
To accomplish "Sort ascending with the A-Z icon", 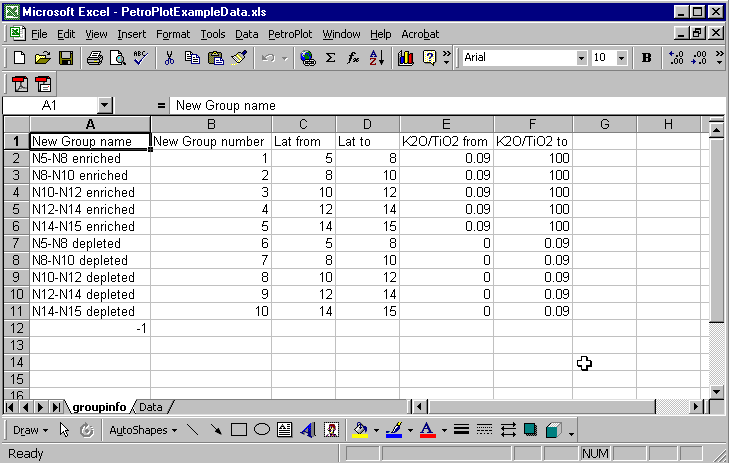I will point(377,58).
